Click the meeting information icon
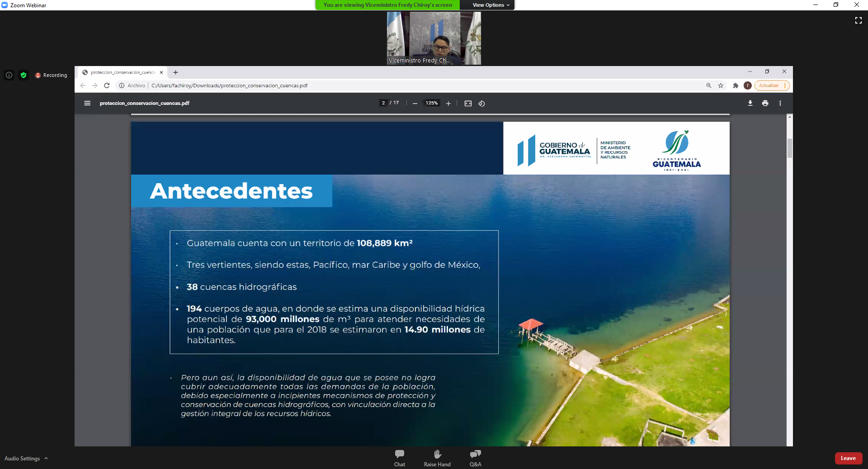This screenshot has height=469, width=868. pyautogui.click(x=9, y=75)
